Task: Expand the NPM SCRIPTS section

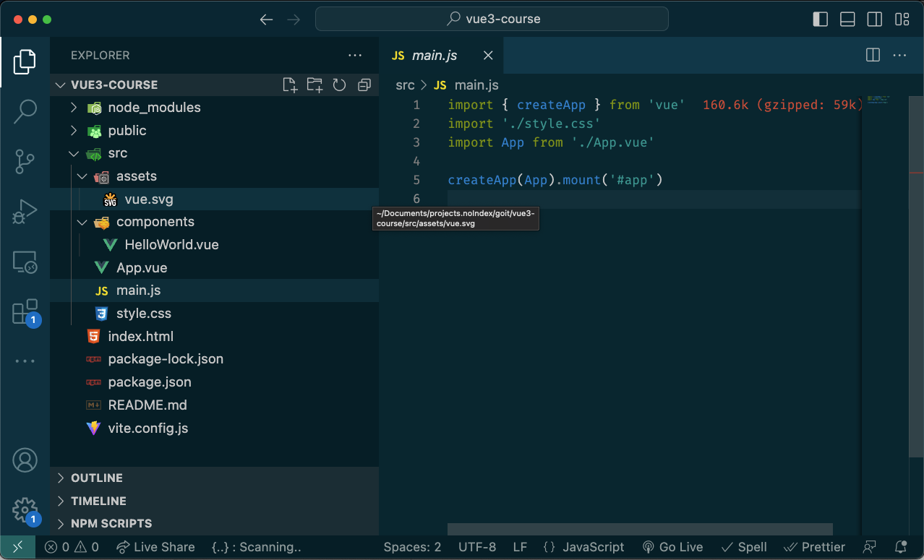Action: [111, 524]
